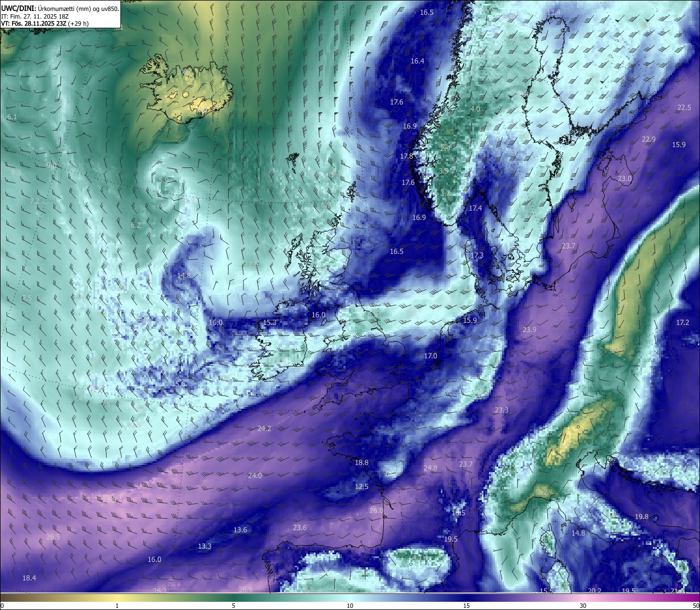
Task: Click the 23.6 value label
Action: pos(300,528)
